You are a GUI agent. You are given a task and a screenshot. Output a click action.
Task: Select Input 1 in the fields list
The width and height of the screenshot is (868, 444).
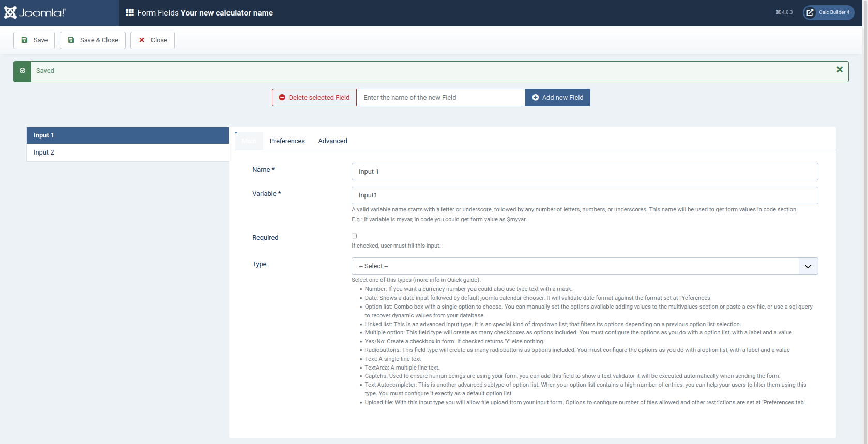click(x=128, y=135)
